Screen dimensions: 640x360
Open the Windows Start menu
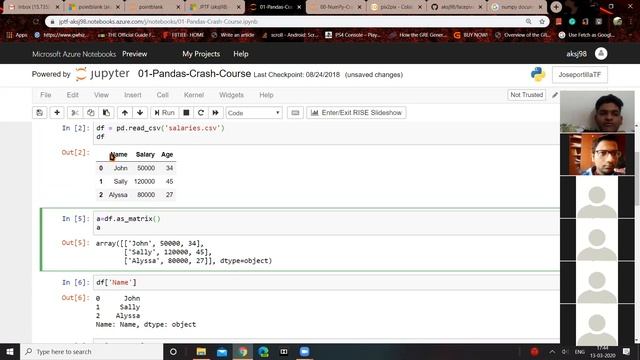coord(10,351)
